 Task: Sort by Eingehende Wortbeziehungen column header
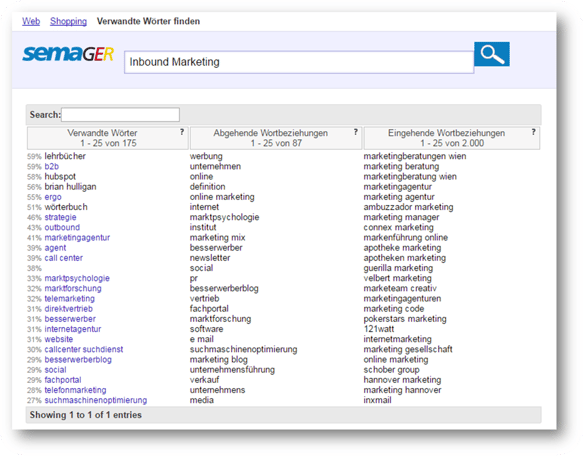tap(452, 138)
